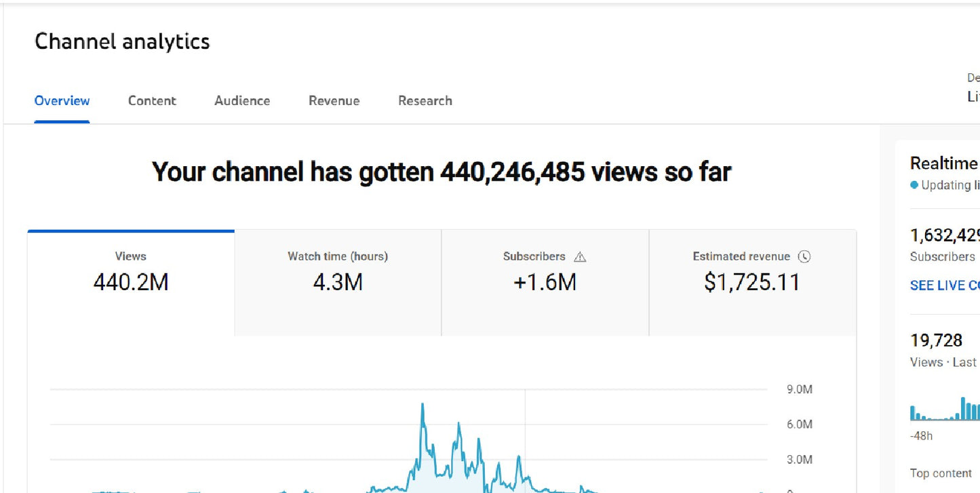980x493 pixels.
Task: Click the Channel analytics heading
Action: point(122,41)
